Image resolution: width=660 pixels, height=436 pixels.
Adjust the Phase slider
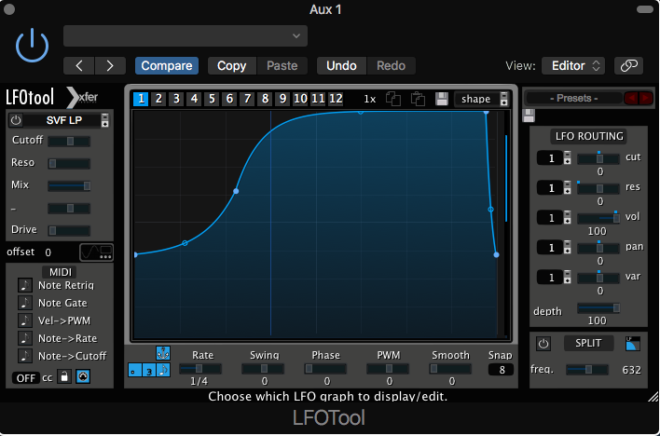pyautogui.click(x=325, y=369)
